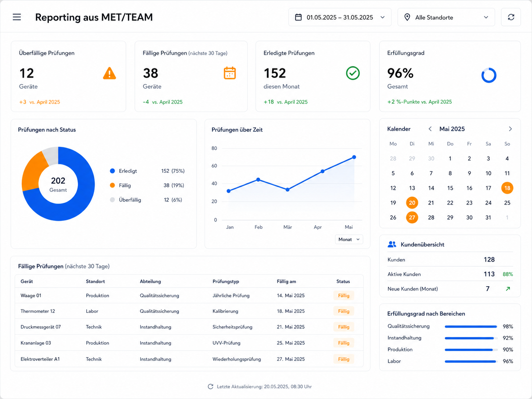
Task: Click the blue progress ring on Erfüllungsgrad card
Action: coord(489,75)
